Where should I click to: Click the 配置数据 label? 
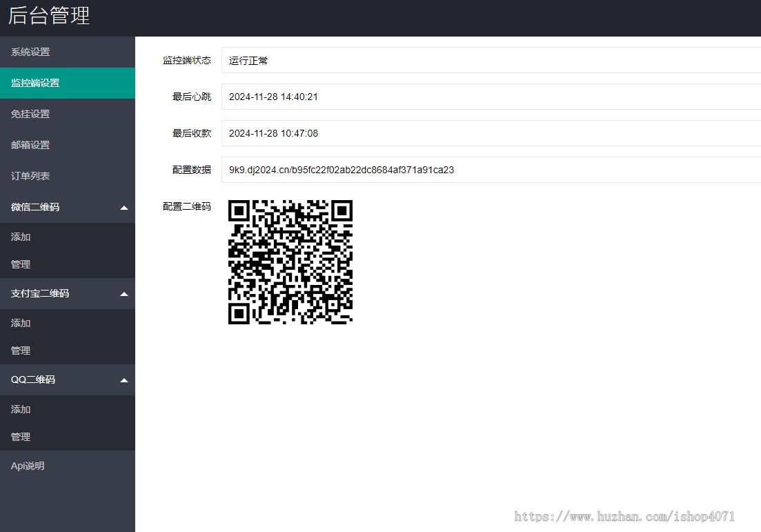(192, 170)
